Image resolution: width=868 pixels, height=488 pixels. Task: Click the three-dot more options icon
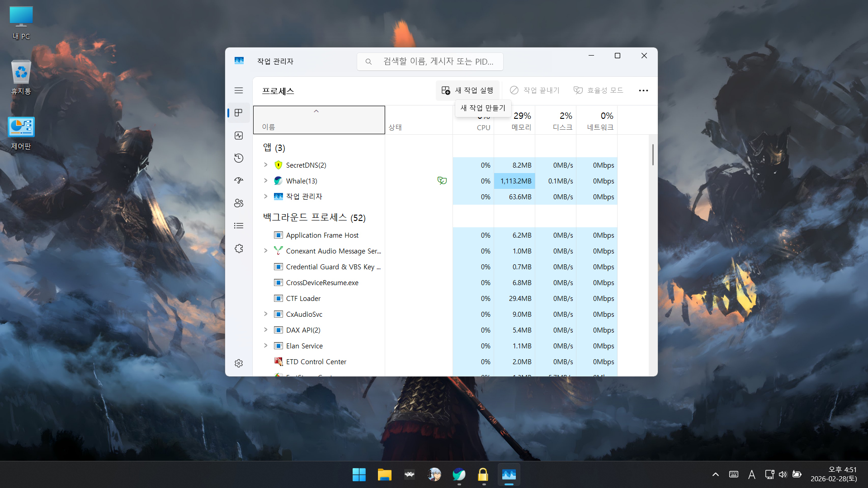[643, 91]
